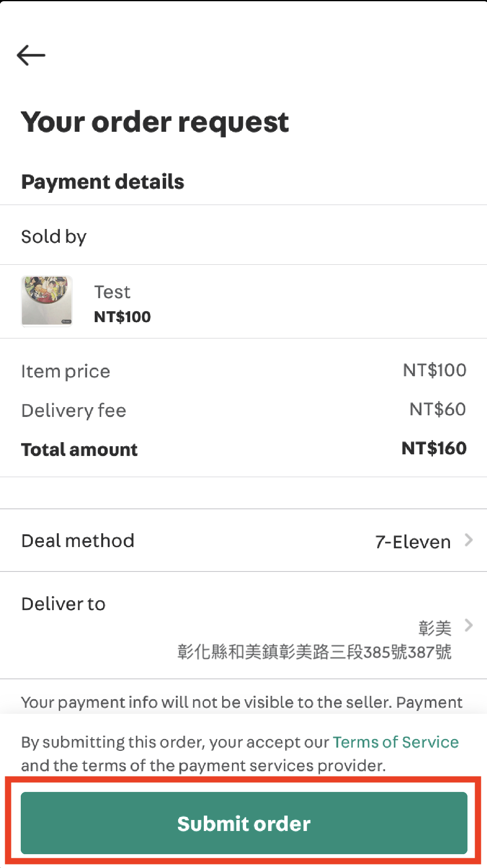Tap the Payment details section heading

click(103, 182)
